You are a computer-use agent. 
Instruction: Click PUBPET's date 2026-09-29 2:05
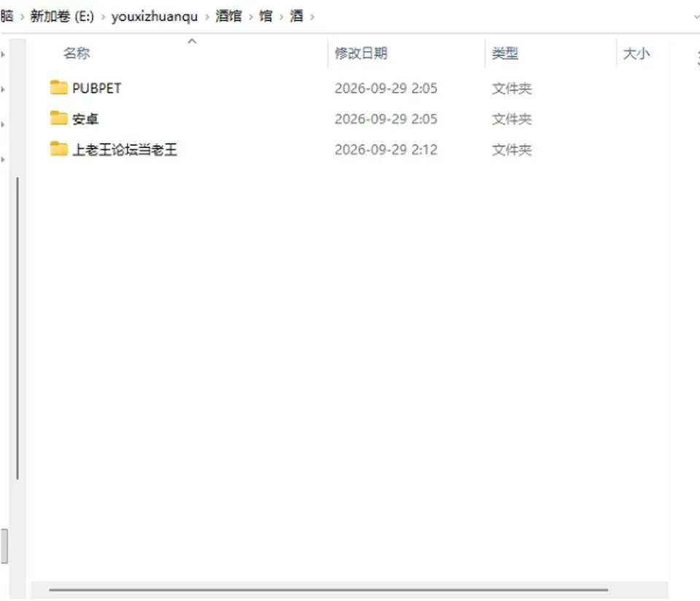tap(386, 88)
